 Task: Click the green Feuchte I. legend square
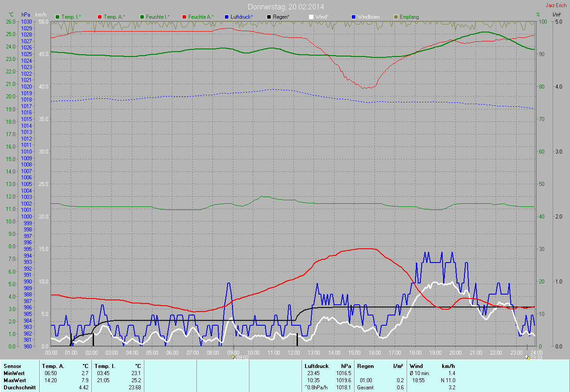coord(142,17)
